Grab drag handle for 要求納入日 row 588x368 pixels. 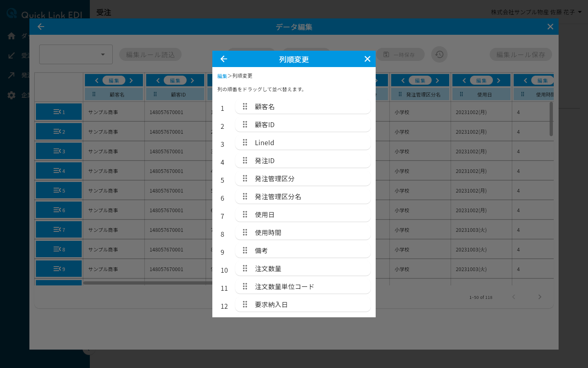click(245, 304)
